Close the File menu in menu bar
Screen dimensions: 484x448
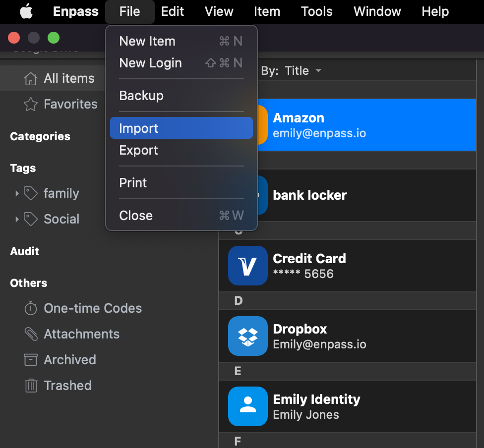coord(129,11)
